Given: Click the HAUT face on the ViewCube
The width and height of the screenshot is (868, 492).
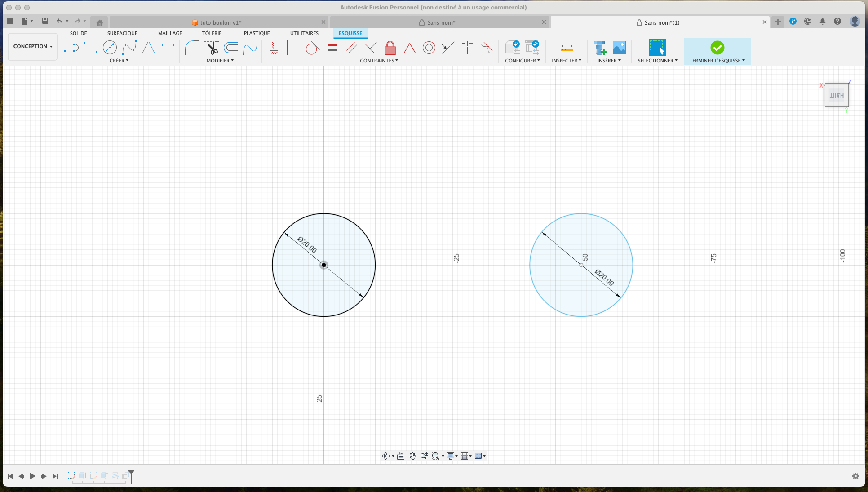Looking at the screenshot, I should [837, 95].
